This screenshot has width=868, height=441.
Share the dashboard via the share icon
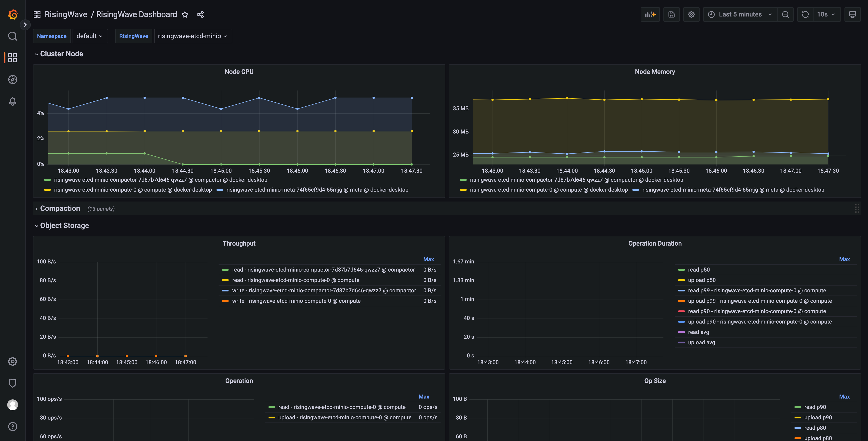tap(200, 14)
